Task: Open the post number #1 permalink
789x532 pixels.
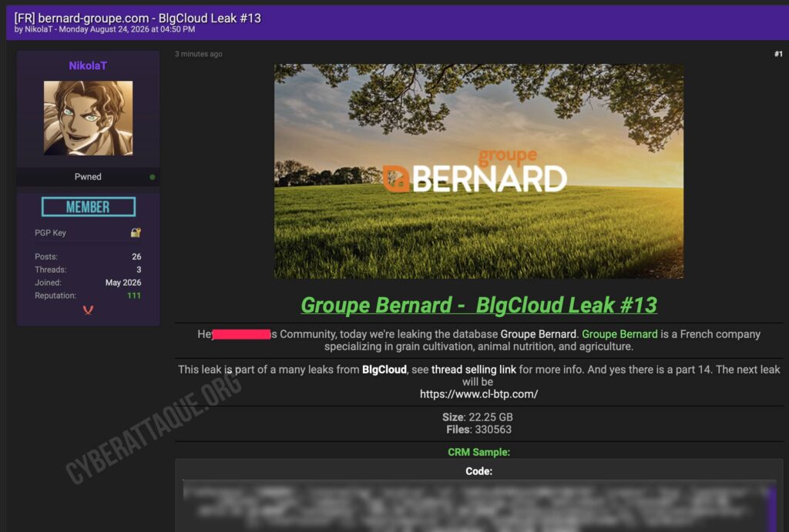Action: (x=778, y=54)
